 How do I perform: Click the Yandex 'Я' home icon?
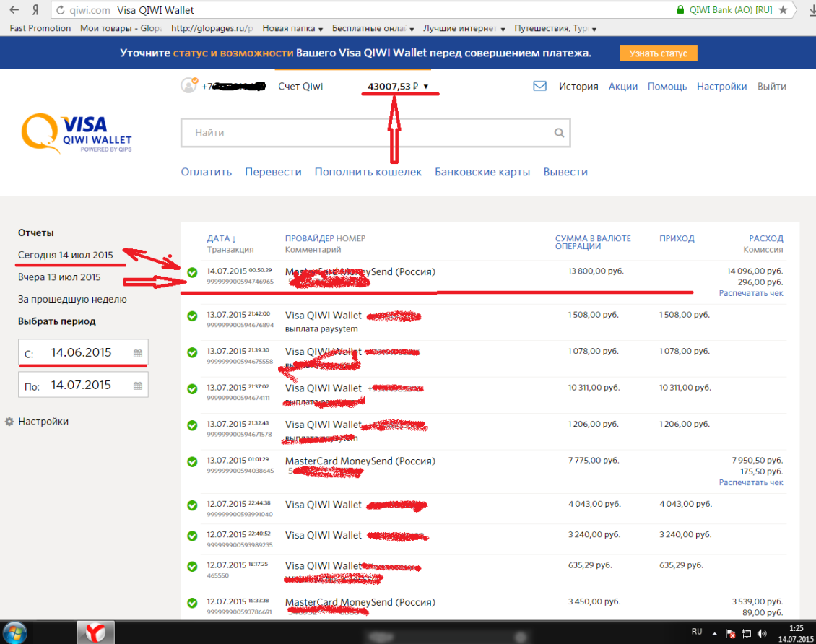pyautogui.click(x=35, y=10)
